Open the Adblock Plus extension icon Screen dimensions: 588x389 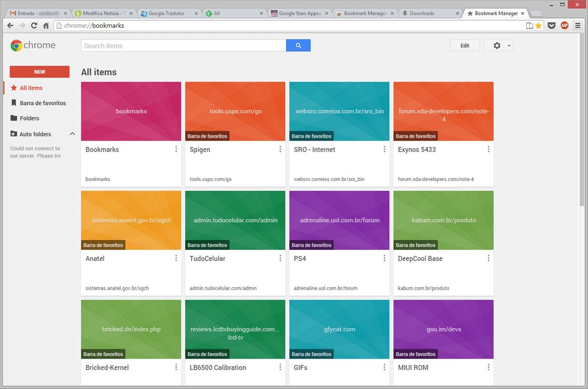(564, 25)
